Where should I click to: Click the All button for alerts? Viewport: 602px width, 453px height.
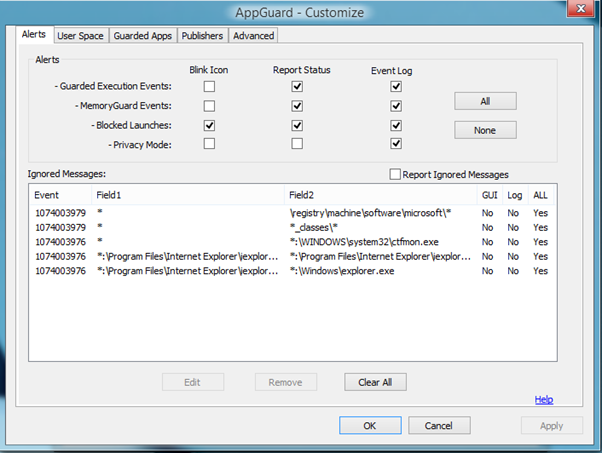485,101
